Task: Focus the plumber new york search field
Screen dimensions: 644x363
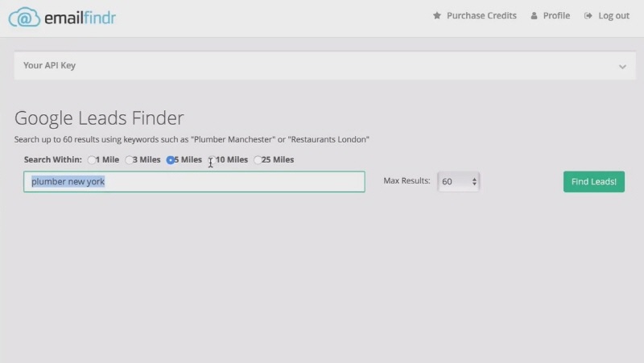Action: pyautogui.click(x=194, y=182)
